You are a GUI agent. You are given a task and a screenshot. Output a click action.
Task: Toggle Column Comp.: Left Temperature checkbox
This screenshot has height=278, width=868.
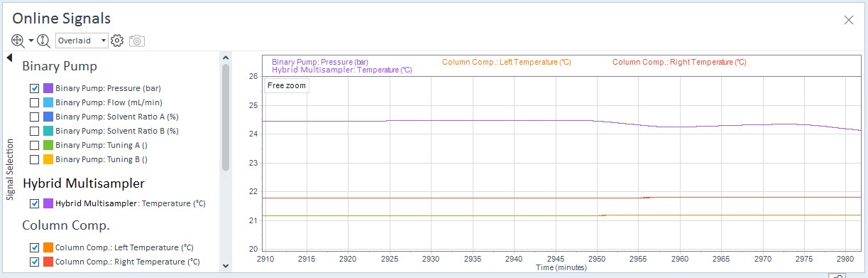(34, 247)
